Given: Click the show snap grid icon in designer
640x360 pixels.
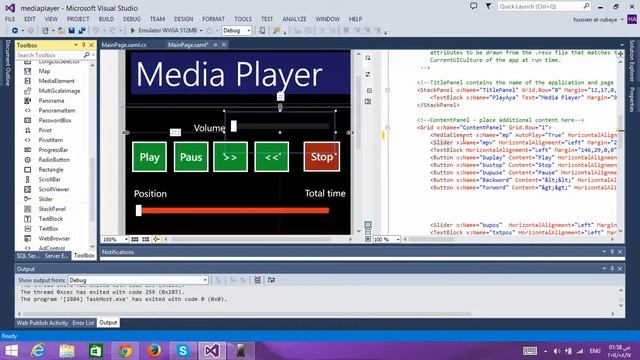Looking at the screenshot, I should [x=135, y=239].
